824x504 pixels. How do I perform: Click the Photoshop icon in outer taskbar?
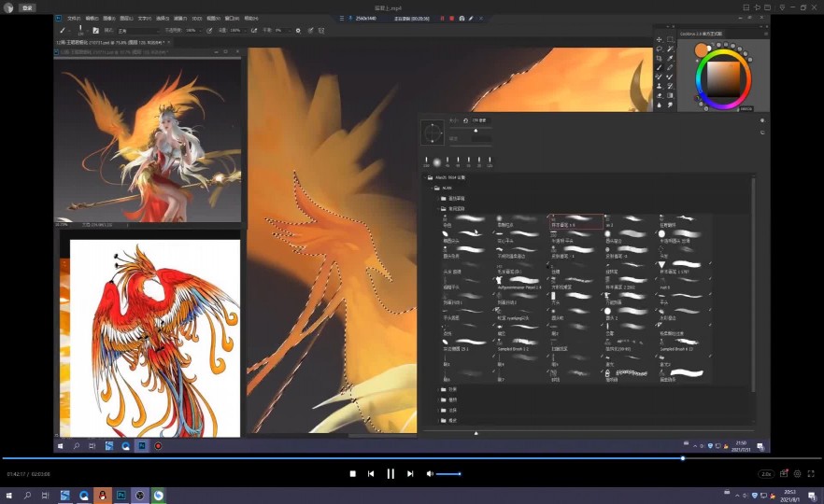point(121,495)
